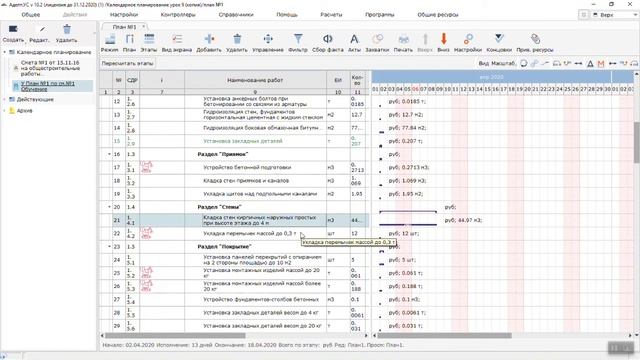640x360 pixels.
Task: Click the red M icon in the scale toolbar
Action: 600,64
